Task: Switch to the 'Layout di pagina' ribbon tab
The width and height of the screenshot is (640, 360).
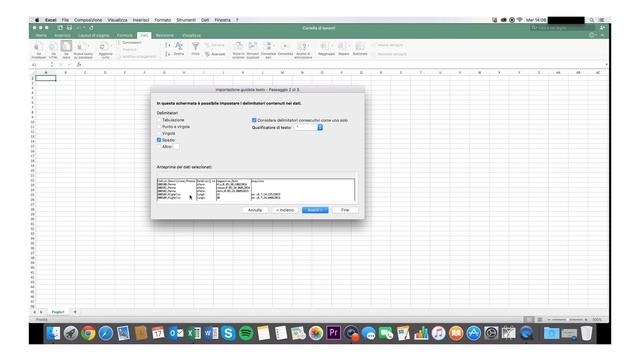Action: point(93,36)
